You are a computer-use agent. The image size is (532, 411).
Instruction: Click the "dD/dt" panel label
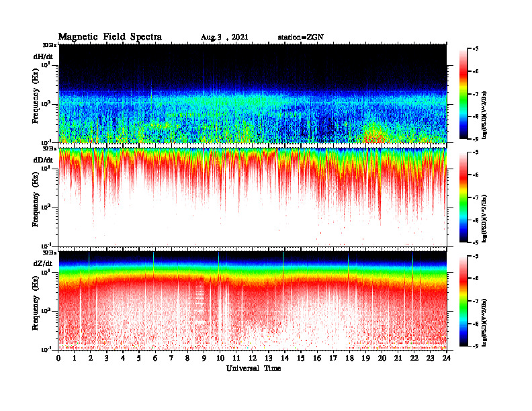[43, 160]
